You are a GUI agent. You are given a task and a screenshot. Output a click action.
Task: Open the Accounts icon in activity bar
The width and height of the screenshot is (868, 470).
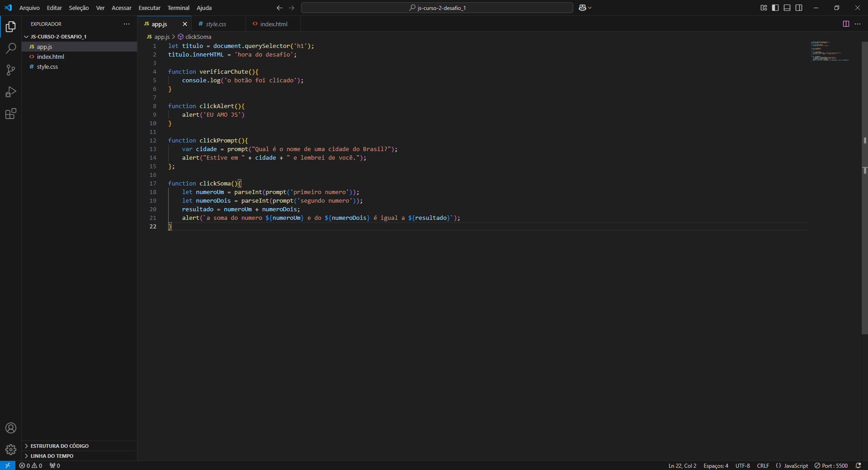coord(11,428)
